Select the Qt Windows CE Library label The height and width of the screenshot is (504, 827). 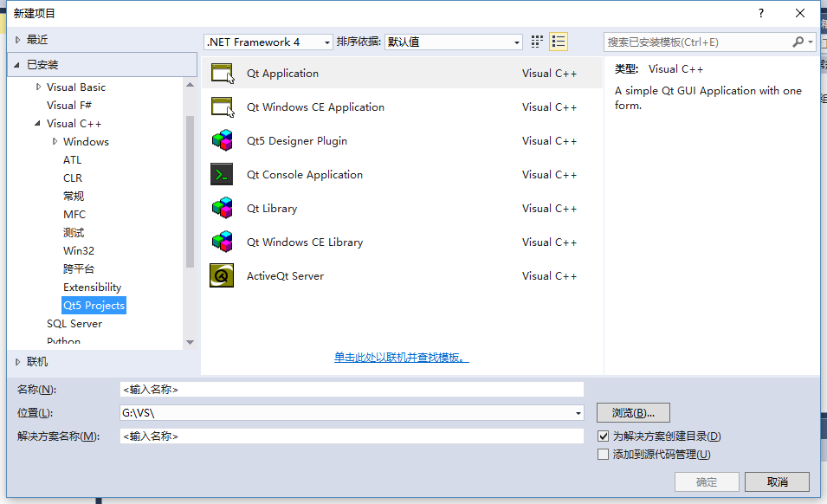click(305, 242)
